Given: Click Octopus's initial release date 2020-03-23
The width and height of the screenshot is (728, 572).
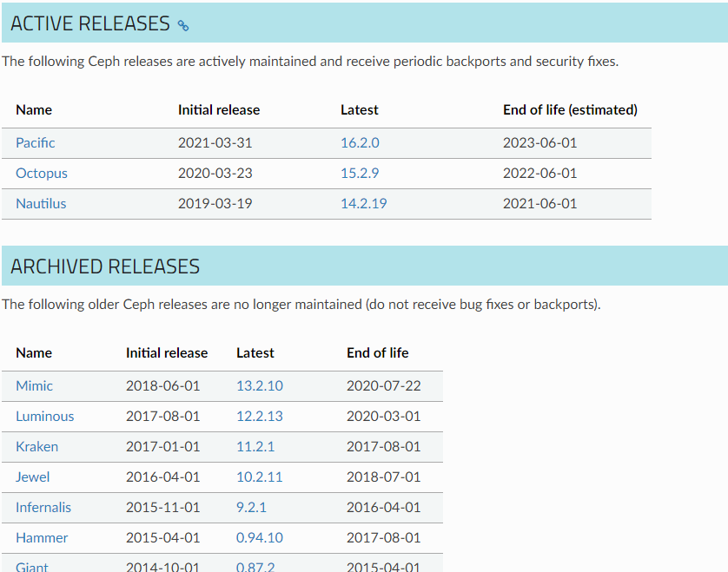Looking at the screenshot, I should pos(215,173).
